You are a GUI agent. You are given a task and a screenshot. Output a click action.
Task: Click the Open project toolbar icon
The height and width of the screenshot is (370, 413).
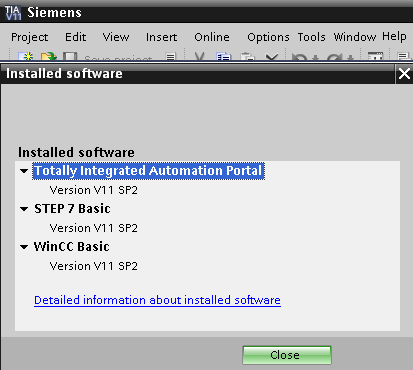49,56
